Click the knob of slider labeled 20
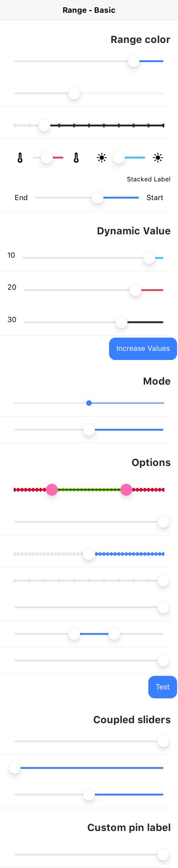Viewport: 178px width, 868px height. point(135,290)
